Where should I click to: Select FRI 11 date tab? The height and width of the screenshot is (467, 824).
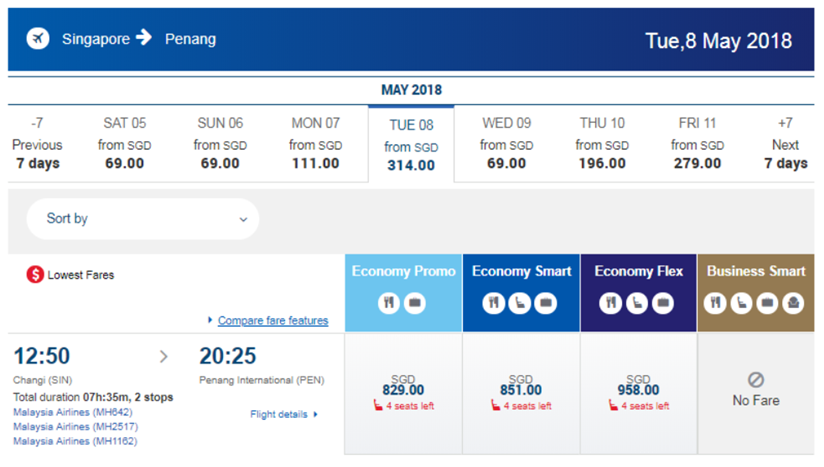[x=697, y=143]
